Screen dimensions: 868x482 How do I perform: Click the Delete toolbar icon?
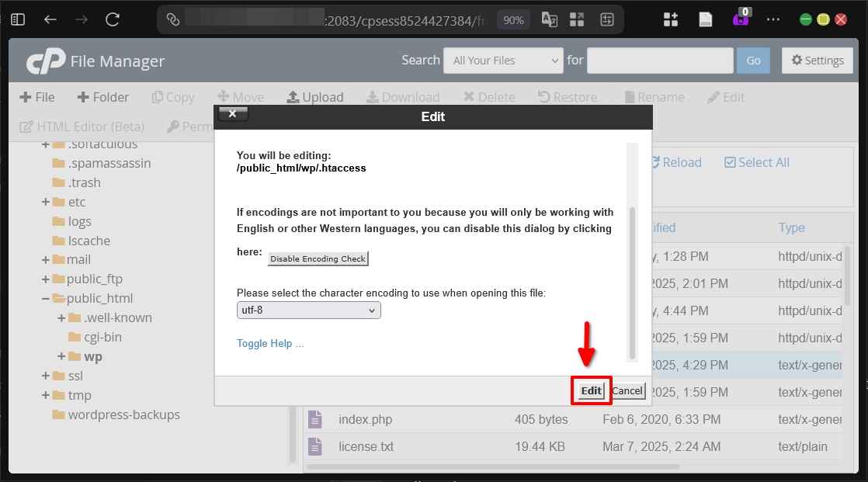[x=488, y=97]
